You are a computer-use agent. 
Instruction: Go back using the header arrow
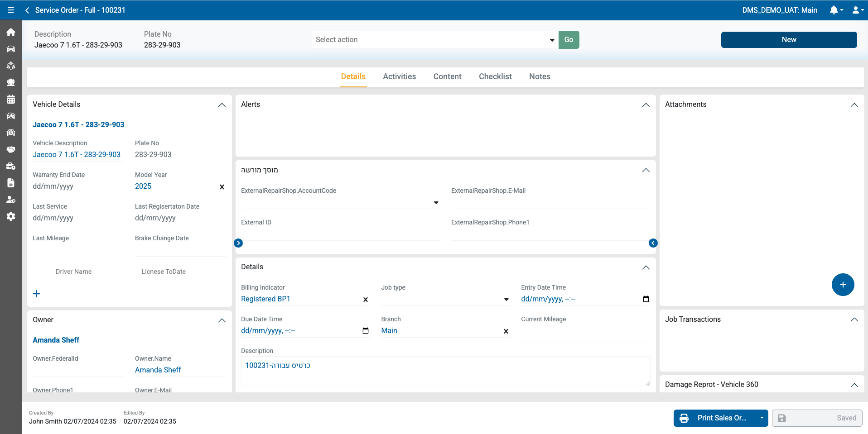(27, 10)
